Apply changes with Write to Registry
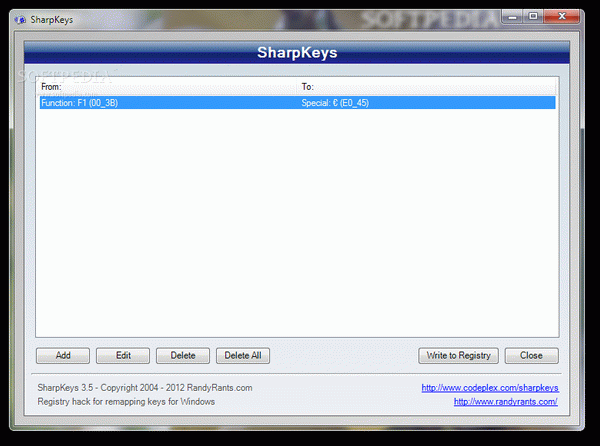 point(458,355)
